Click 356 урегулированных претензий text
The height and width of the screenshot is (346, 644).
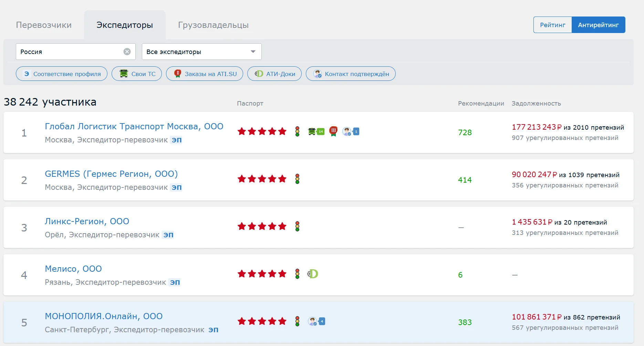click(565, 185)
